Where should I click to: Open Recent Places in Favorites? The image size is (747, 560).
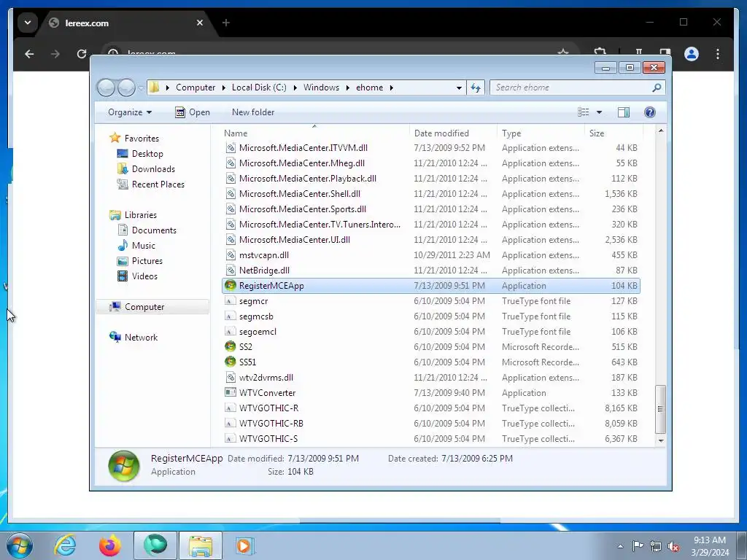coord(158,184)
